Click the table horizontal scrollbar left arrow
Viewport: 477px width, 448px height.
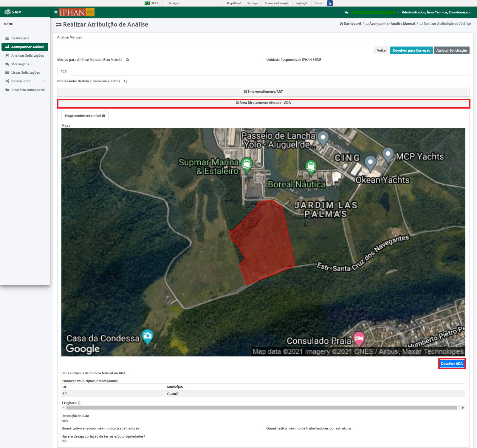[64, 408]
